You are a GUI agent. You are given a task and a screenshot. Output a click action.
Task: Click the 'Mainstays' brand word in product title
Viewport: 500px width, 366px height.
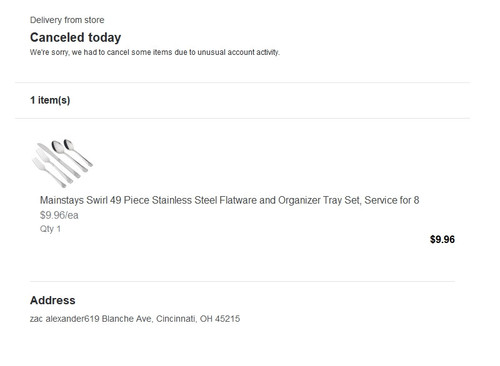point(62,200)
